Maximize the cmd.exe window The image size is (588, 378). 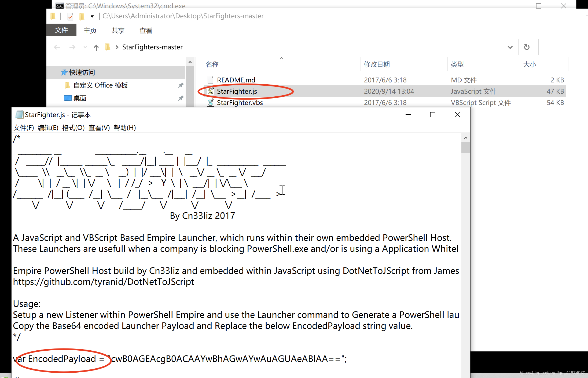pyautogui.click(x=539, y=6)
